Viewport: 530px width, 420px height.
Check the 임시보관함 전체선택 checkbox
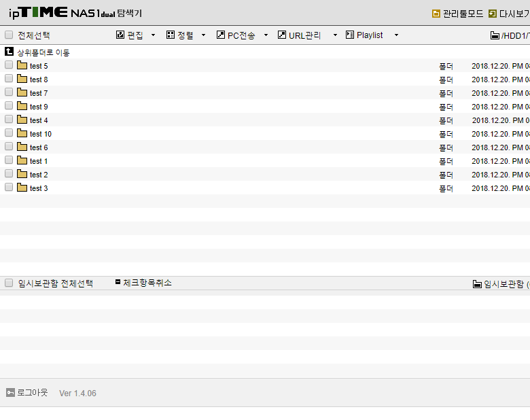pos(9,283)
